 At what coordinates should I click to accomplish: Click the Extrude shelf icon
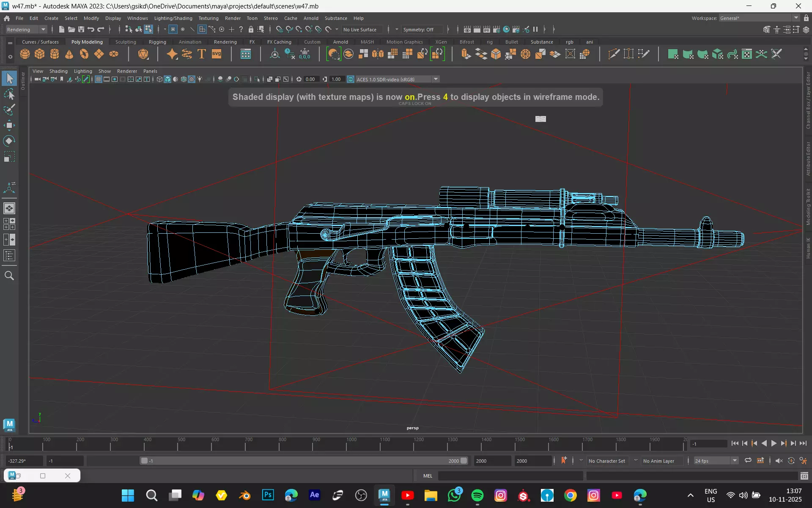(466, 54)
